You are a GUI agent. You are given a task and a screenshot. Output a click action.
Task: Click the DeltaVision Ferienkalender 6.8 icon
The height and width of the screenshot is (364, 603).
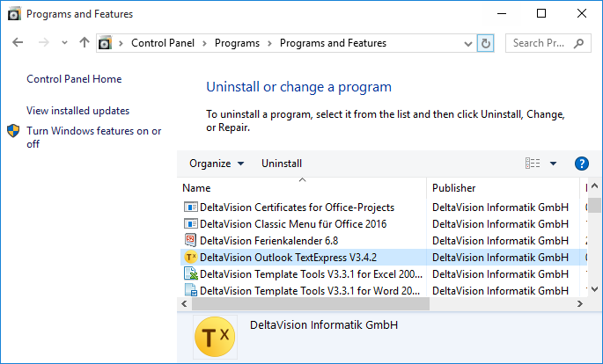[191, 241]
